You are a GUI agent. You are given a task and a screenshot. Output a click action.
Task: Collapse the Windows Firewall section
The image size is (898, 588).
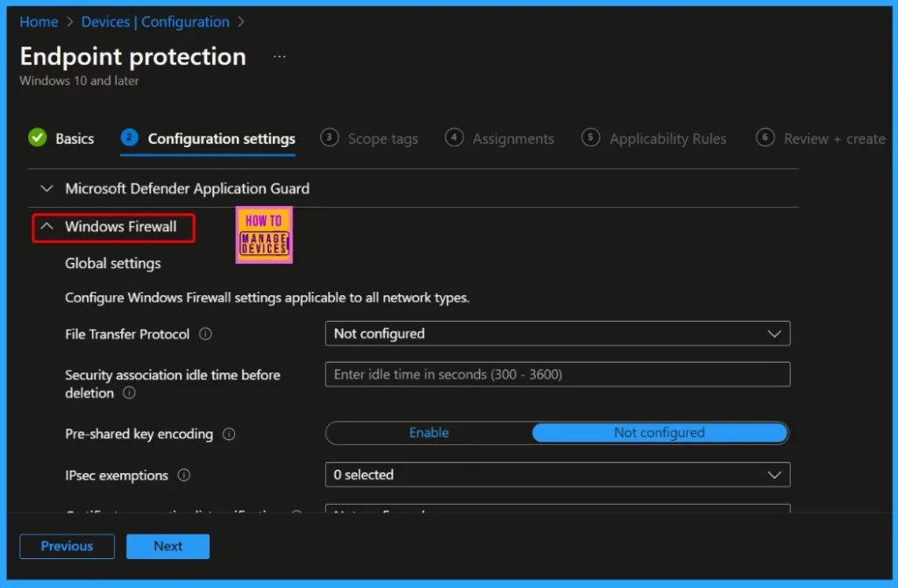pyautogui.click(x=120, y=227)
